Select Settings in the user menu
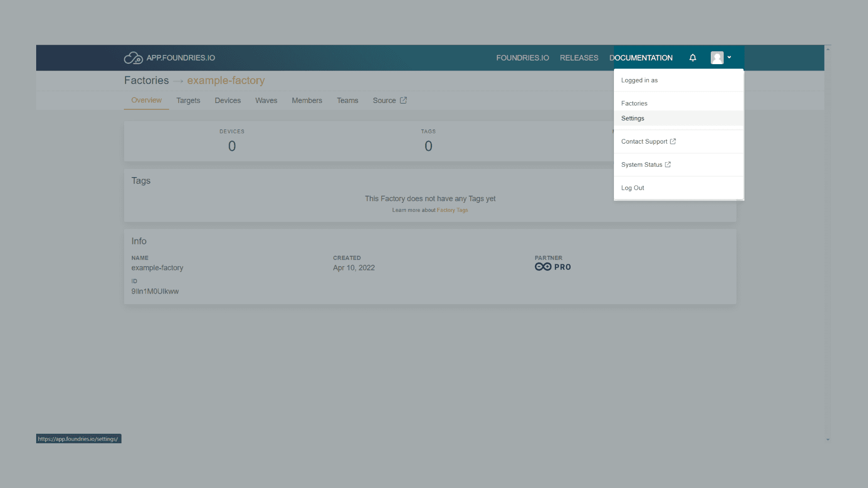 click(632, 118)
